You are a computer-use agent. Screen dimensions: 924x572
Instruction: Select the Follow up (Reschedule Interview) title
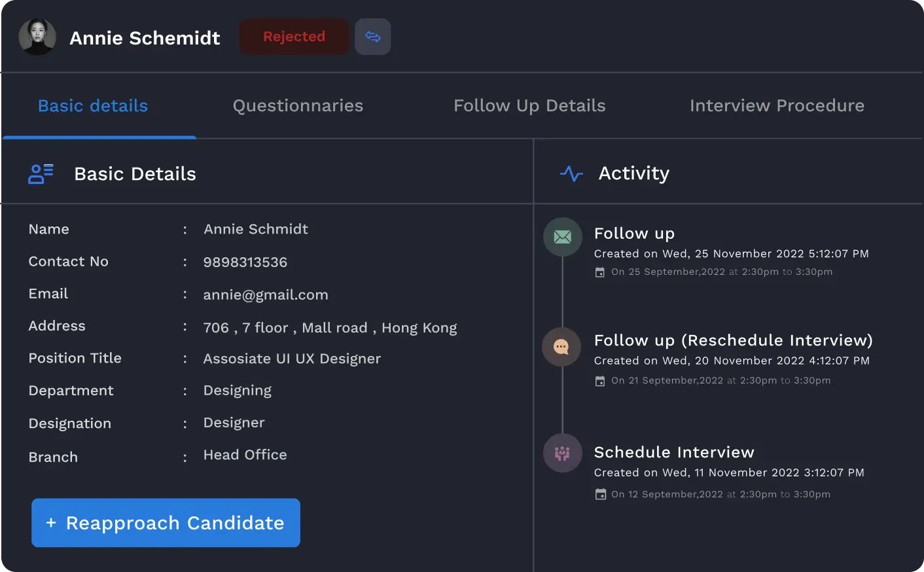733,340
